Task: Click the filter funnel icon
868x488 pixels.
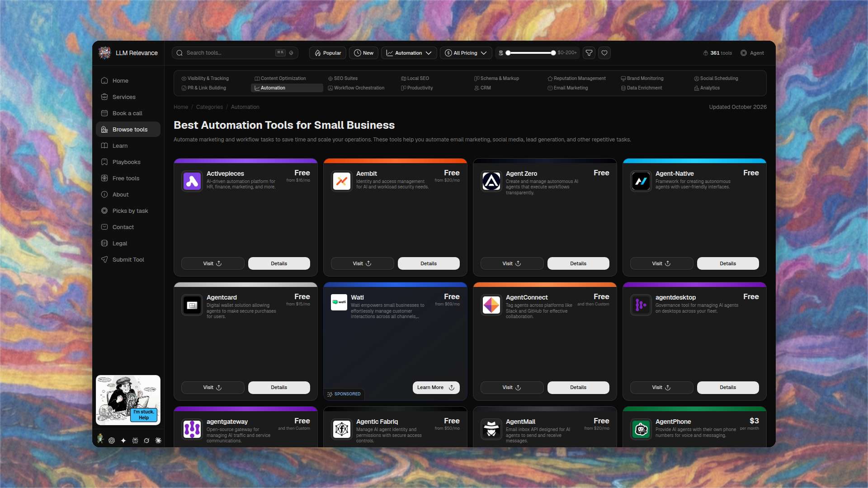Action: click(x=589, y=53)
